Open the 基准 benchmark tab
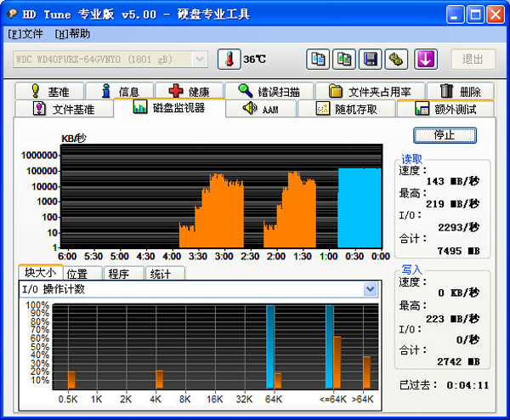 coord(49,92)
